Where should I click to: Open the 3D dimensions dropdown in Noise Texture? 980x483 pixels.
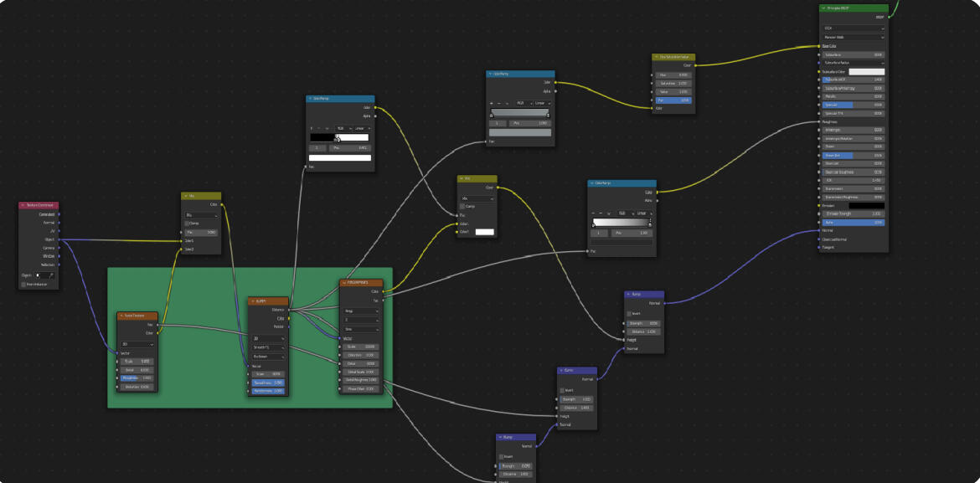137,343
